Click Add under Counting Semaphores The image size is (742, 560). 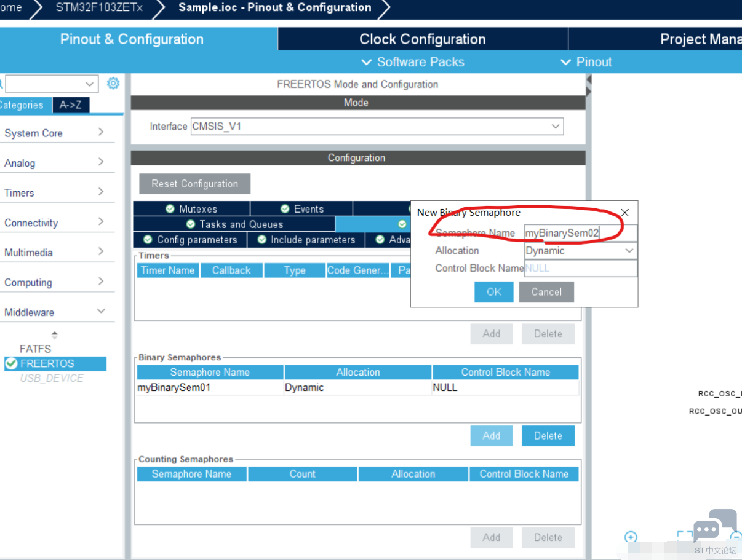point(492,537)
